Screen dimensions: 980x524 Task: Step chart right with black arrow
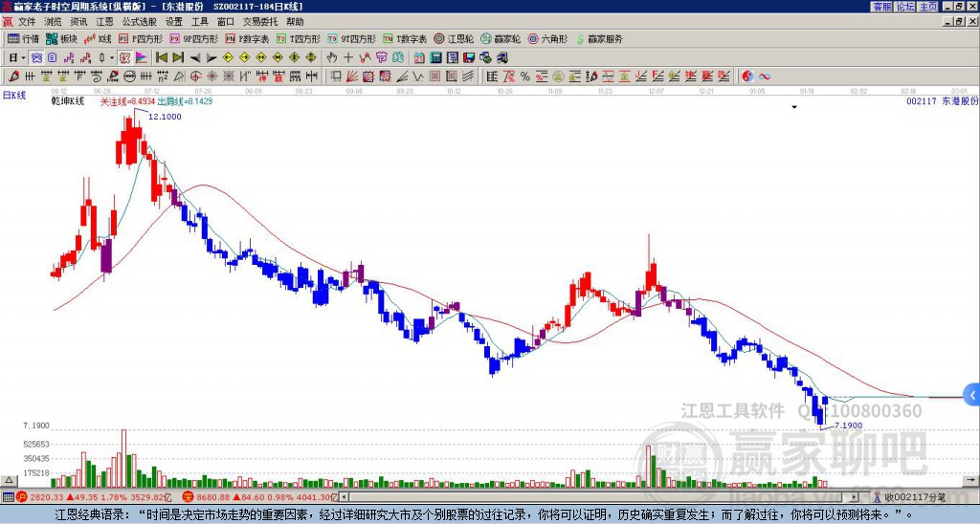[212, 58]
